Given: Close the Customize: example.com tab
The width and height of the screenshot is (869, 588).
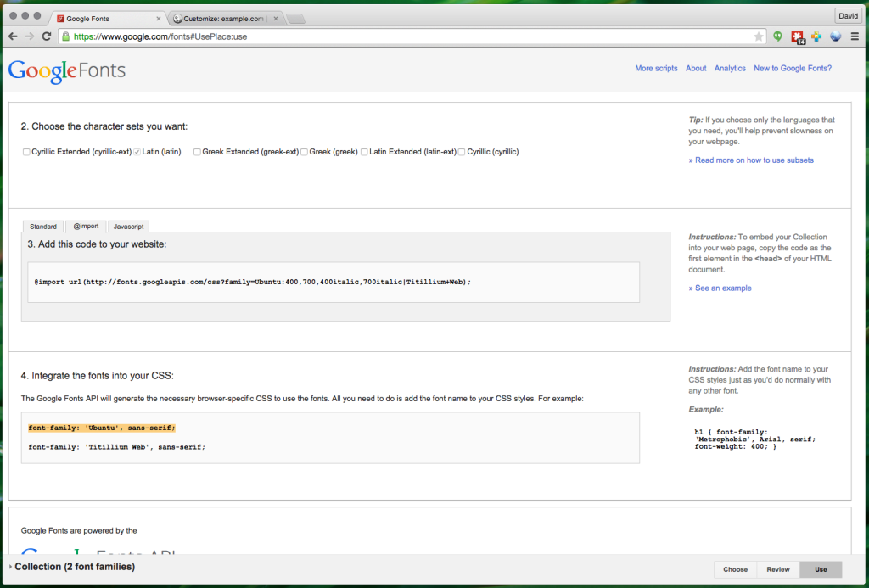Looking at the screenshot, I should point(276,19).
